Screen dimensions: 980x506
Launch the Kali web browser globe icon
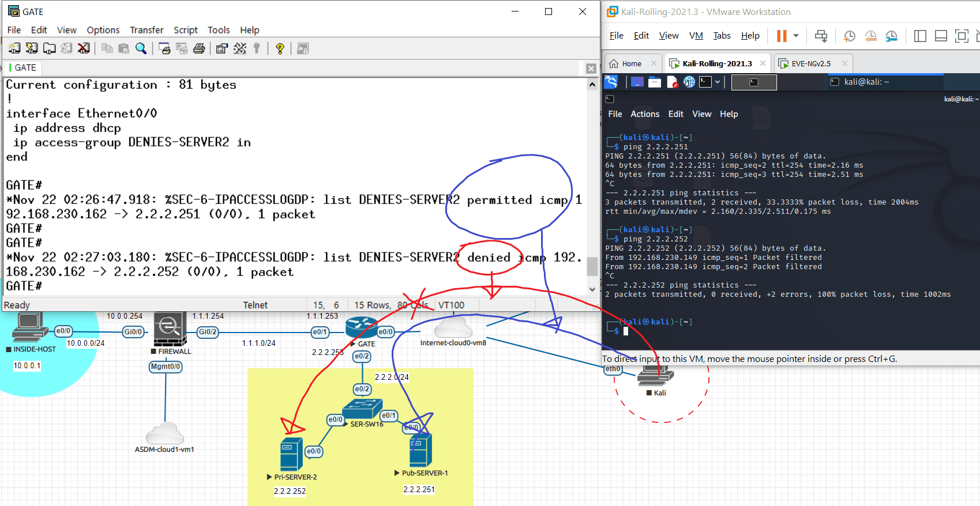pos(689,82)
